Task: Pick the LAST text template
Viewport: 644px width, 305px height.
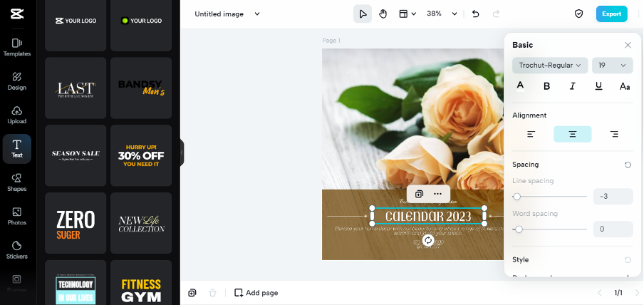Action: pyautogui.click(x=76, y=88)
